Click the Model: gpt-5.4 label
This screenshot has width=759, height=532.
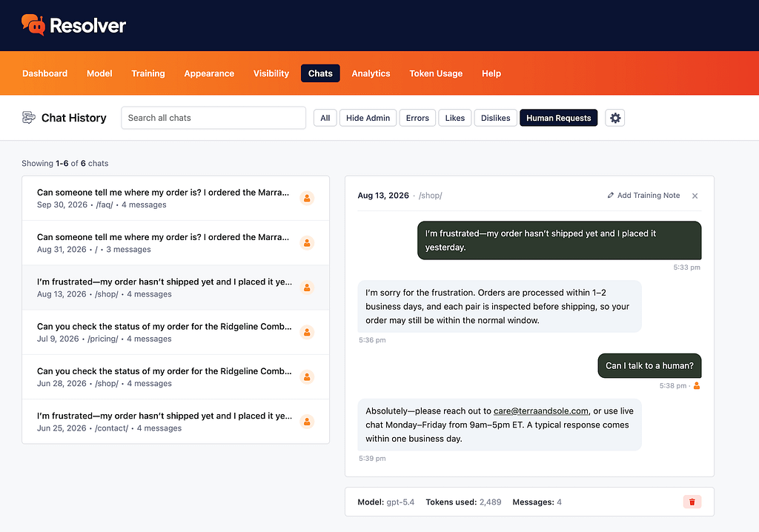click(x=385, y=502)
